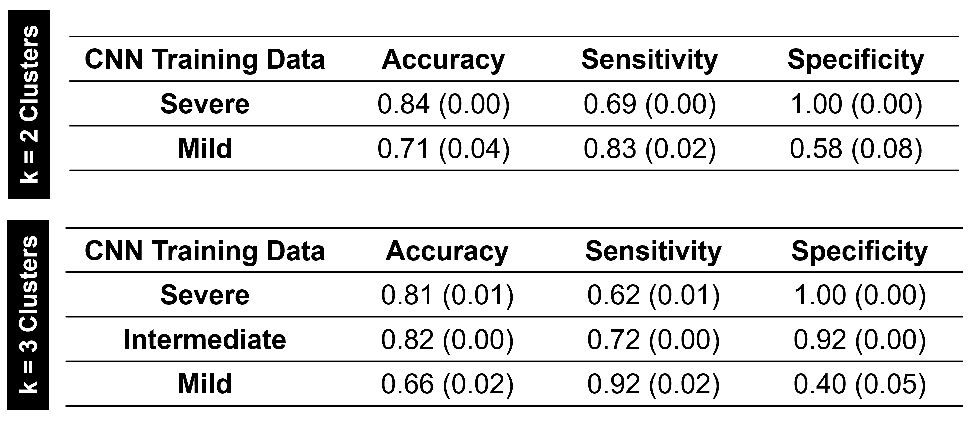980x431 pixels.
Task: Click the 0.71 (0.04) accuracy cell
Action: coord(444,148)
